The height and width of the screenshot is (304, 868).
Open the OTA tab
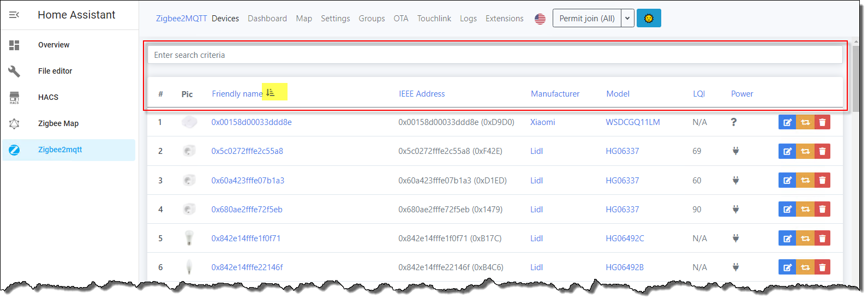401,19
